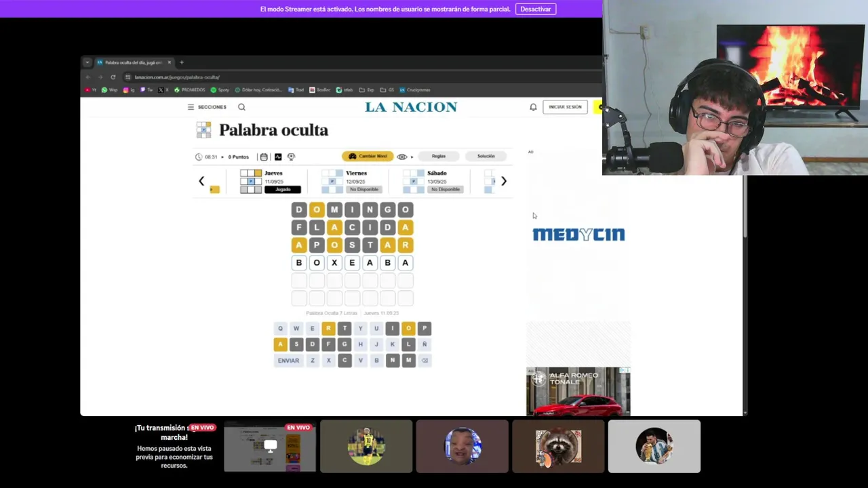The height and width of the screenshot is (488, 868).
Task: Click the yellow A key on keyboard
Action: coord(280,344)
